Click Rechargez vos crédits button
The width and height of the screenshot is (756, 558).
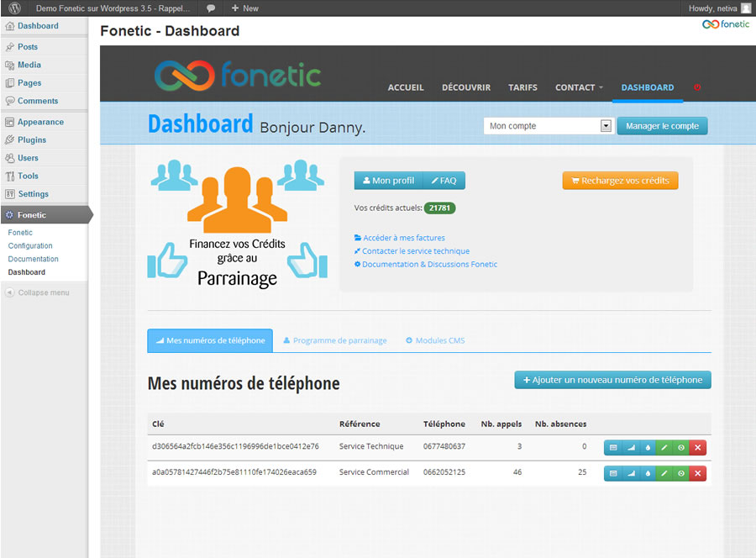620,181
